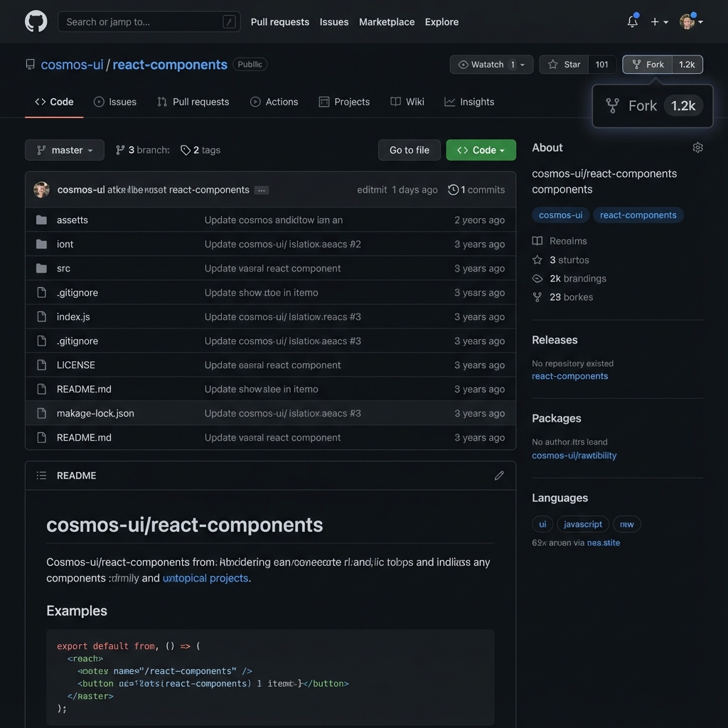Click the Go to file button

point(409,150)
